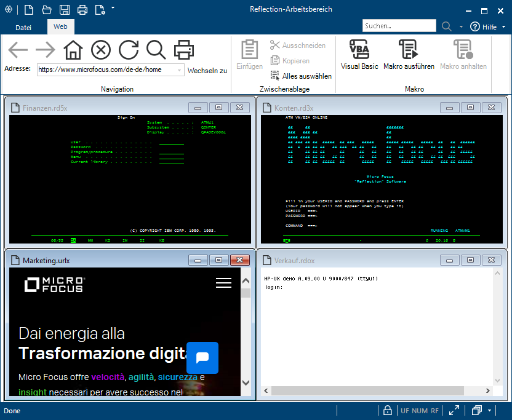Click the Verkauf horizontal scrollbar thumb
This screenshot has width=512, height=420.
367,390
